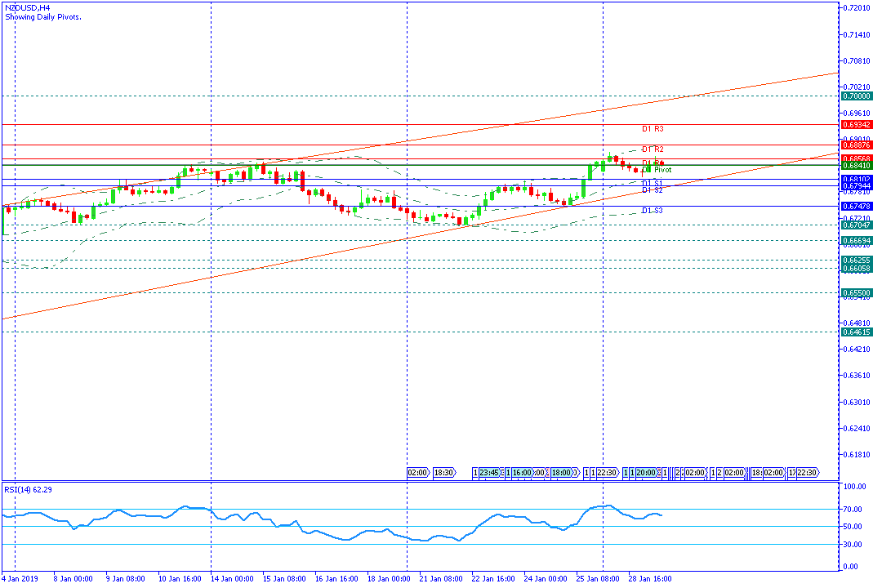Select the D1 R3 pivot label
The height and width of the screenshot is (588, 882).
[x=653, y=129]
